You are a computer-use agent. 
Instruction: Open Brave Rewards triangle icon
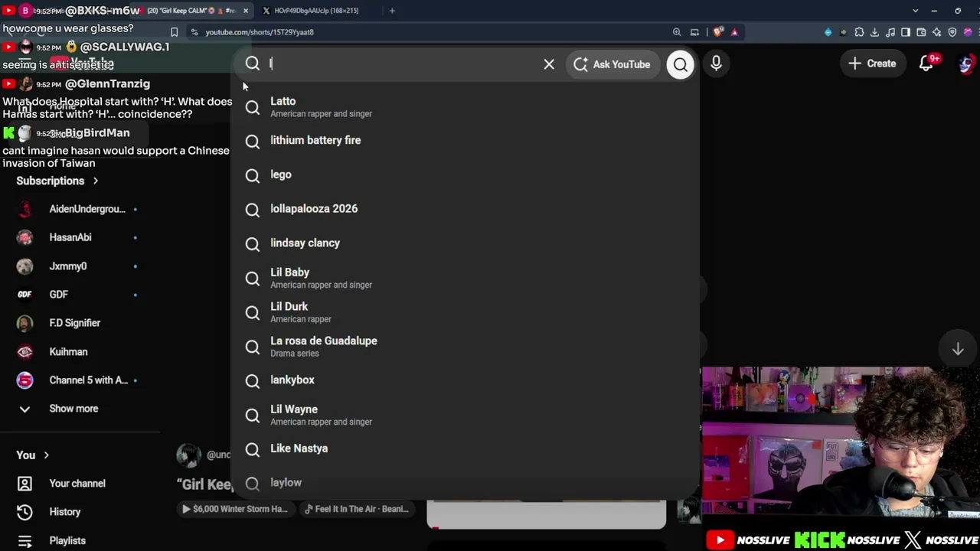click(734, 32)
